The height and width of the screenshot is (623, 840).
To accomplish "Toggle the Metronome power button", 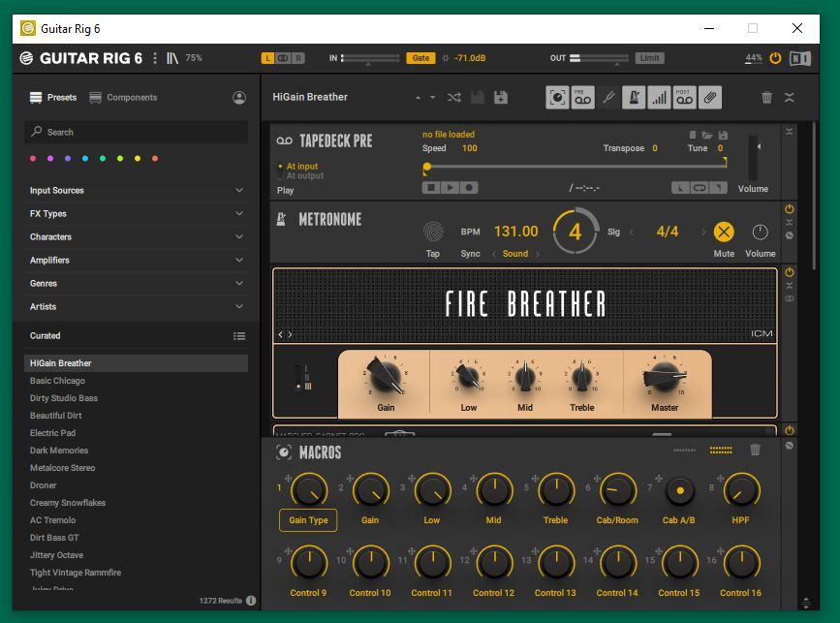I will 789,209.
